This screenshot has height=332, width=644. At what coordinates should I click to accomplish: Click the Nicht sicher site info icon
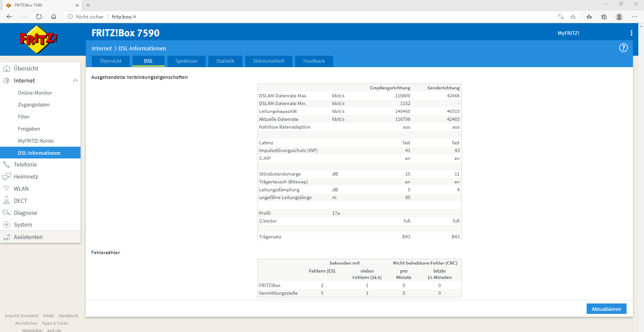pyautogui.click(x=70, y=16)
